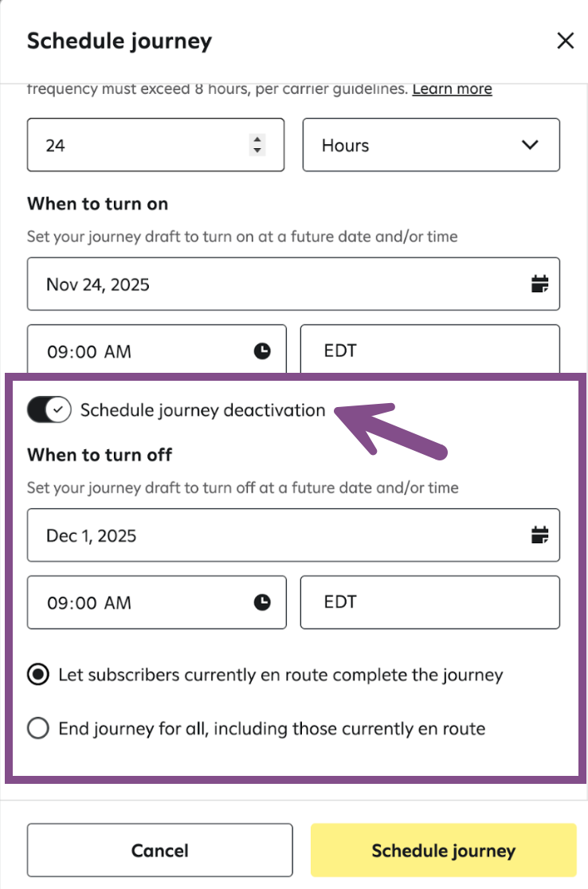Select 'End journey for all' radio option

[x=37, y=728]
